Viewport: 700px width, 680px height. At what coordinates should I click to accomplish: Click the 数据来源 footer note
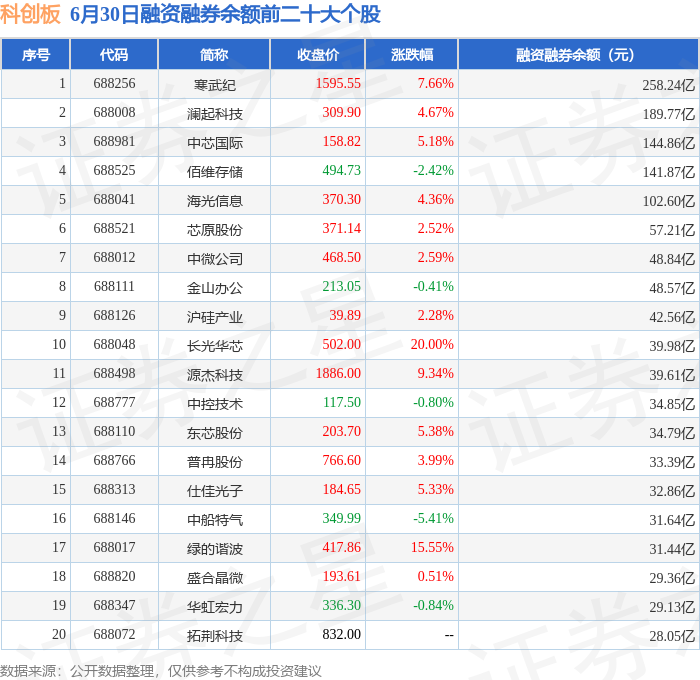(161, 671)
